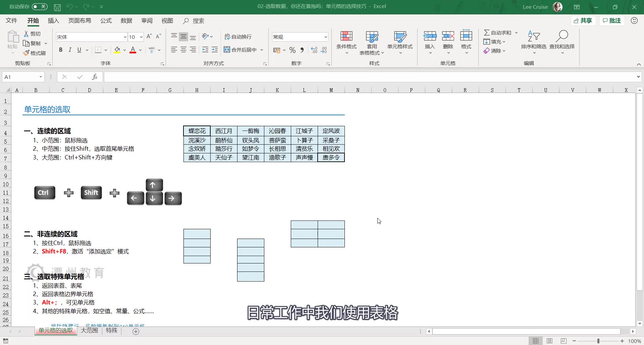
Task: Switch to Formulas (公式) tab
Action: pyautogui.click(x=106, y=21)
